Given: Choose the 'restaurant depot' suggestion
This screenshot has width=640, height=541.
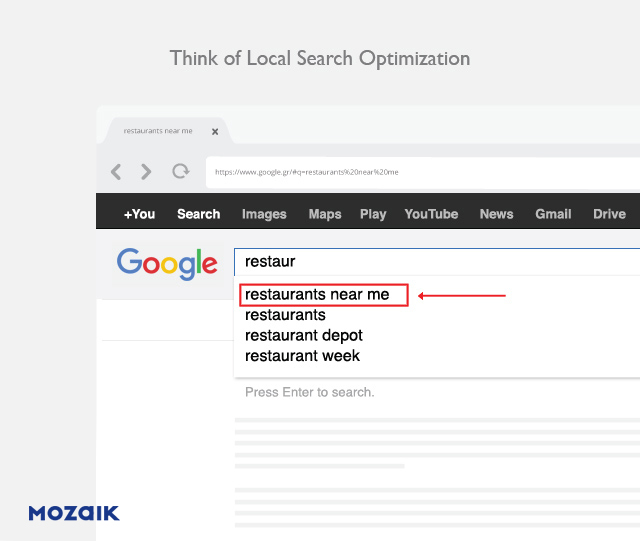Looking at the screenshot, I should [x=304, y=336].
